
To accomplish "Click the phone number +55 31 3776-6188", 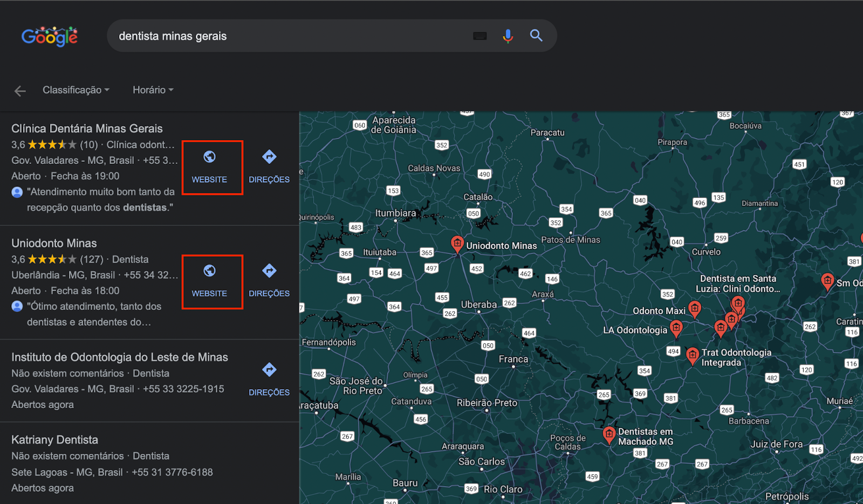I will [172, 472].
